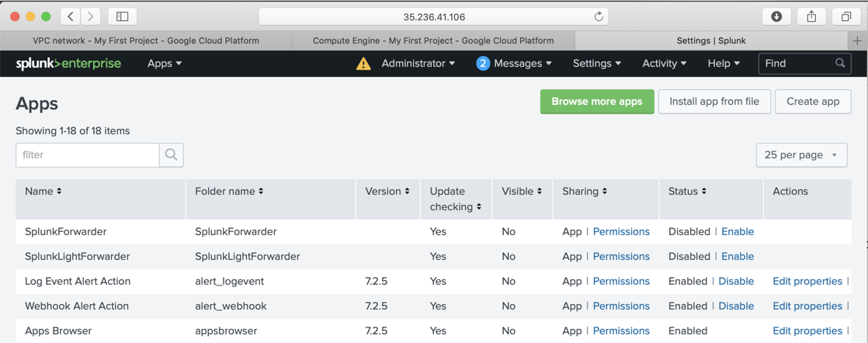
Task: Click the yellow warning triangle icon
Action: point(363,64)
